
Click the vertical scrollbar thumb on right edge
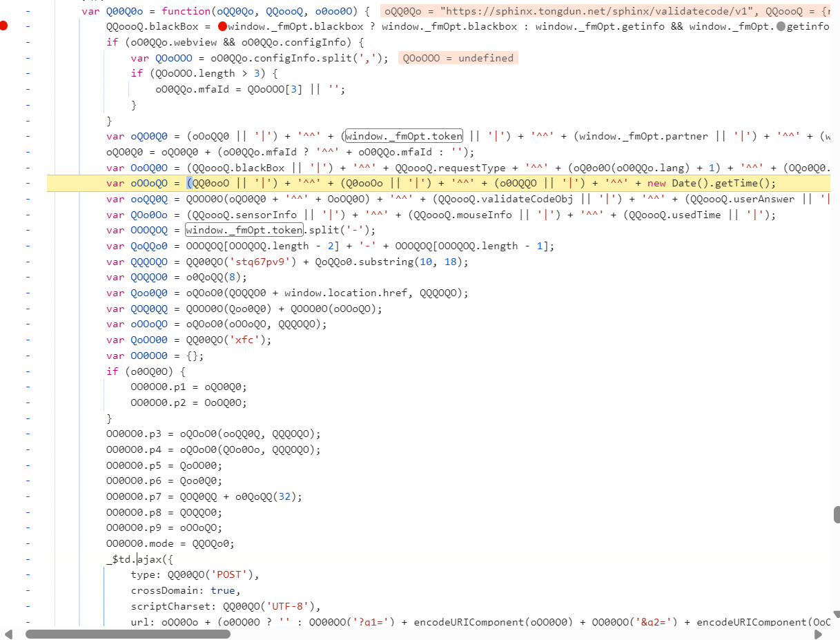[x=837, y=514]
